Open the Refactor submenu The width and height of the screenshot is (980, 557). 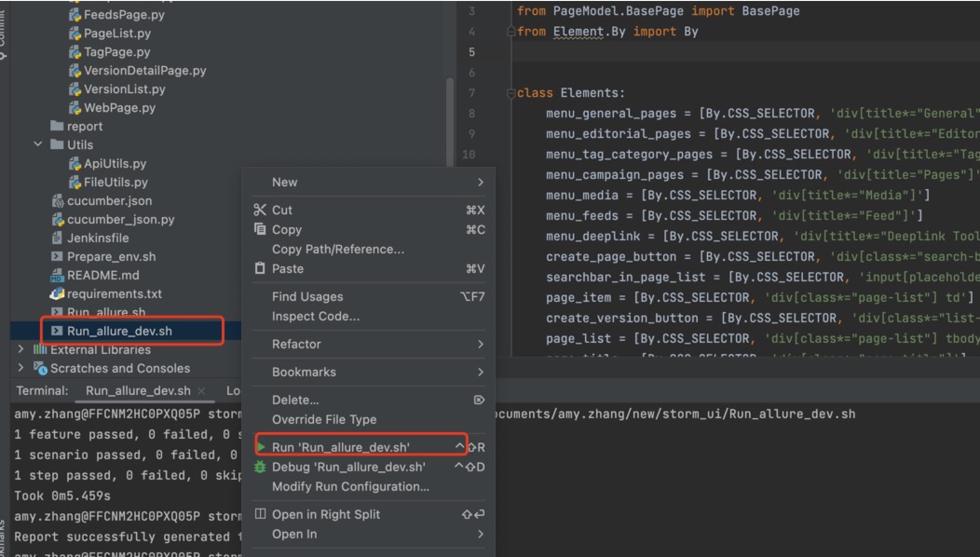[373, 344]
